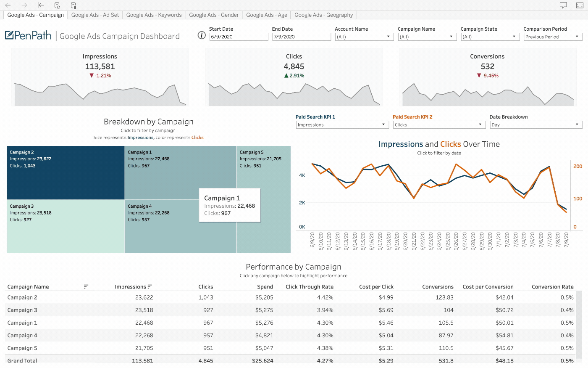Open the Google Ads - Geography tab
588x368 pixels.
323,15
